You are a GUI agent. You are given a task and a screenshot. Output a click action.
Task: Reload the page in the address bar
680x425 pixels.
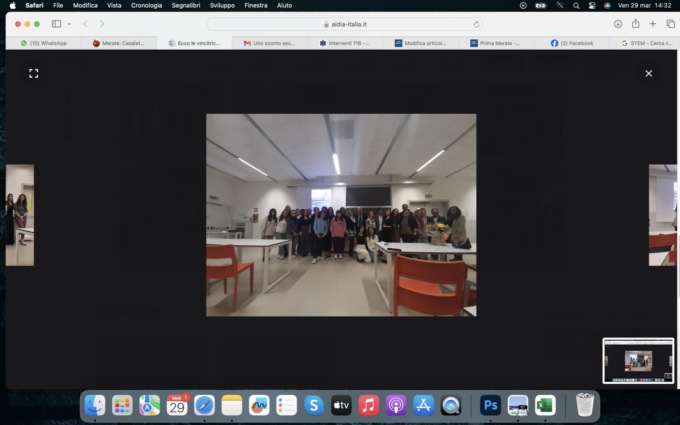click(476, 24)
